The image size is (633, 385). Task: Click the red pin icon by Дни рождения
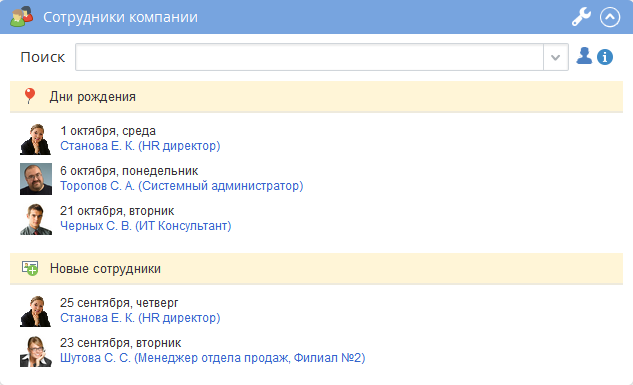tap(29, 96)
